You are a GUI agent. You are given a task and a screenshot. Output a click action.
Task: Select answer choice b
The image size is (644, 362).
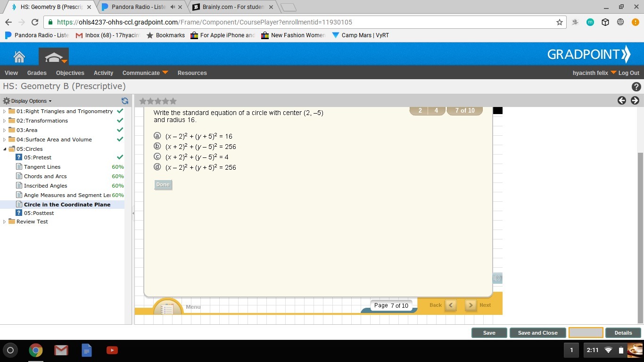coord(157,146)
